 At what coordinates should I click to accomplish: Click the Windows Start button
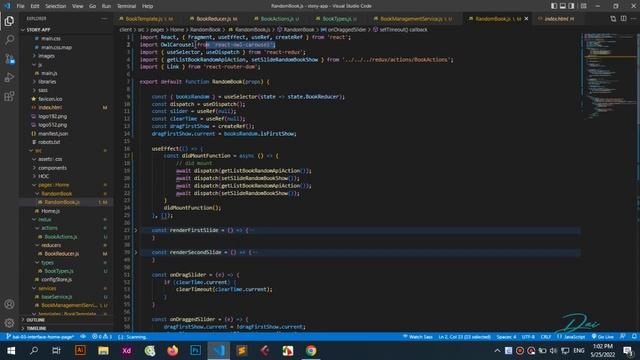click(11, 351)
